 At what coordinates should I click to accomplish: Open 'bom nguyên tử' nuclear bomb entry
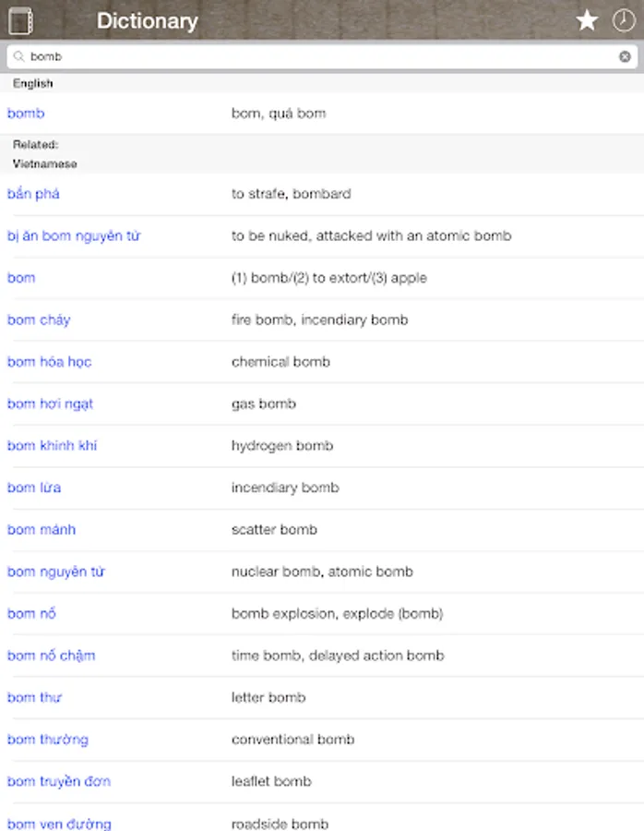(54, 572)
